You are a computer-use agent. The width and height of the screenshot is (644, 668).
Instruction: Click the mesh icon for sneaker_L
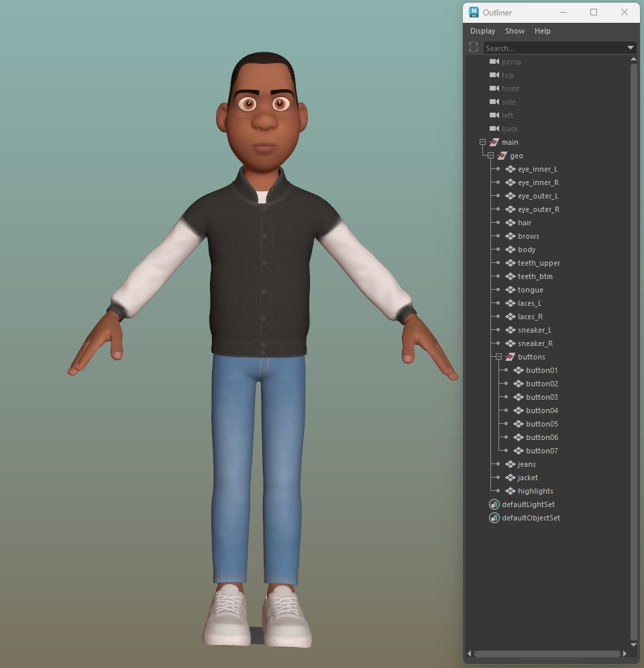pos(511,330)
